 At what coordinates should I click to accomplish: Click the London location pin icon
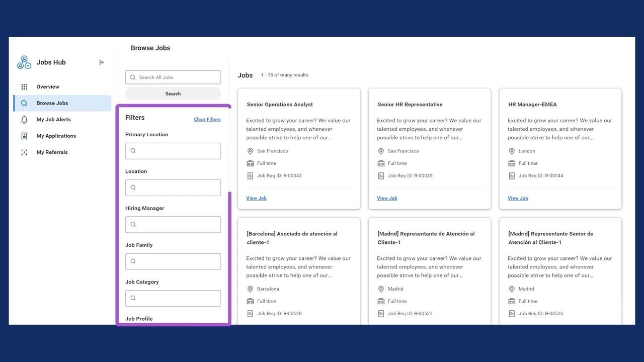point(512,151)
